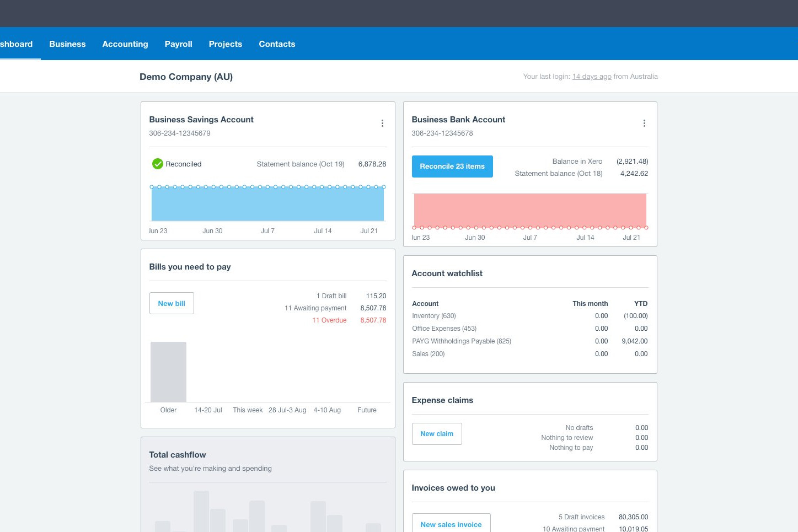Open the 14 days ago login link
The image size is (798, 532).
pyautogui.click(x=592, y=77)
